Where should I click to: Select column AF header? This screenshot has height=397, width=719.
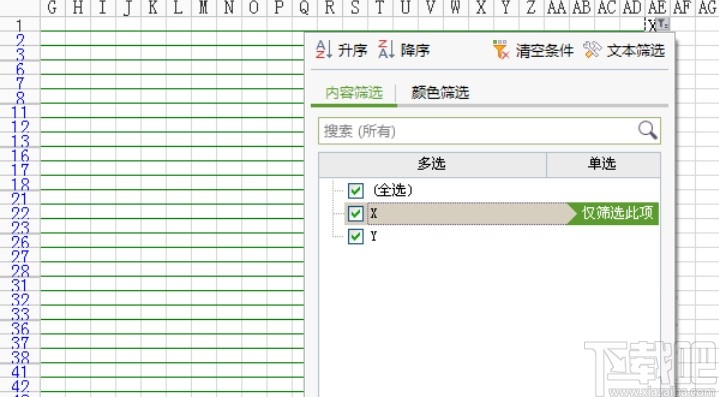pyautogui.click(x=682, y=7)
